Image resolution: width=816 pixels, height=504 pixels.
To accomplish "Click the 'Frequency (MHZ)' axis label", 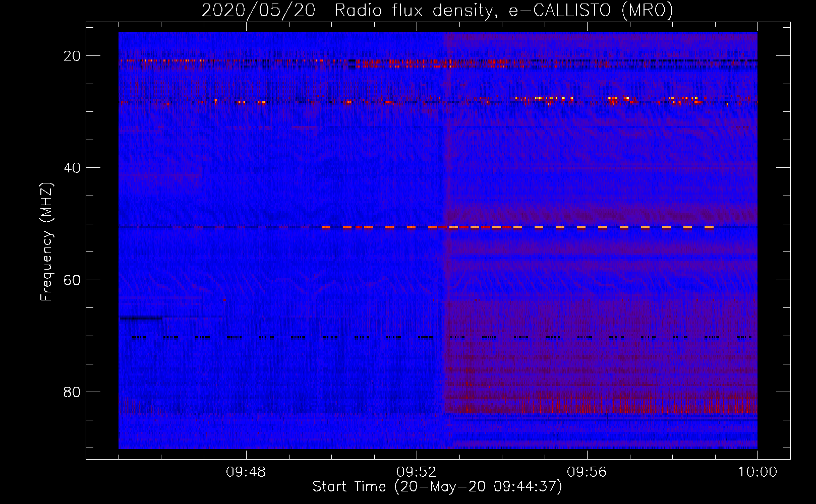I will pos(46,242).
